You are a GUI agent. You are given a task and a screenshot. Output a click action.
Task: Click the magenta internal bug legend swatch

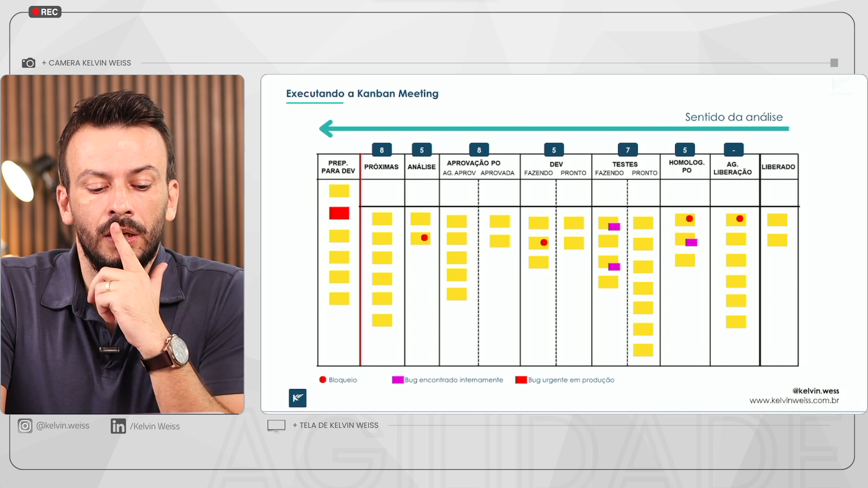(x=398, y=380)
